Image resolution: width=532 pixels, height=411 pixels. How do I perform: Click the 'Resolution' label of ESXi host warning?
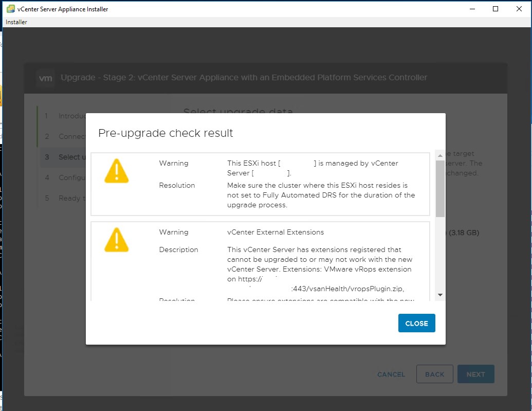177,186
